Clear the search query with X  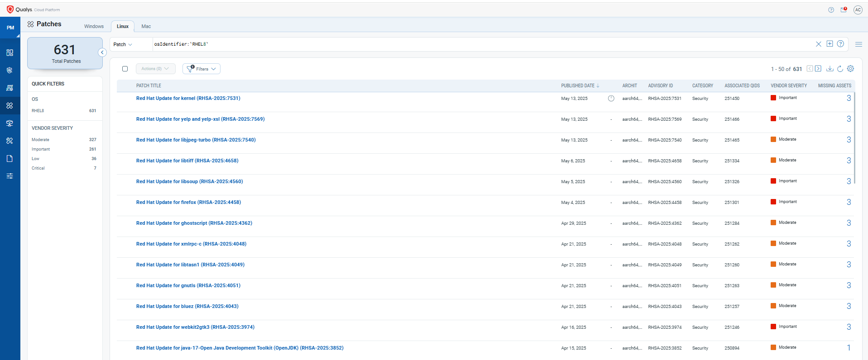[818, 44]
